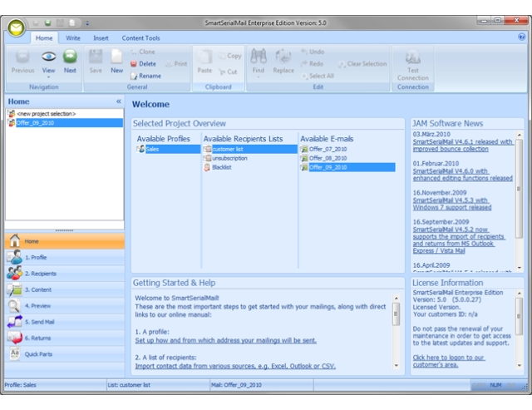Open the V4.5.3 Windows 7 support link
This screenshot has width=532, height=410.
click(452, 204)
